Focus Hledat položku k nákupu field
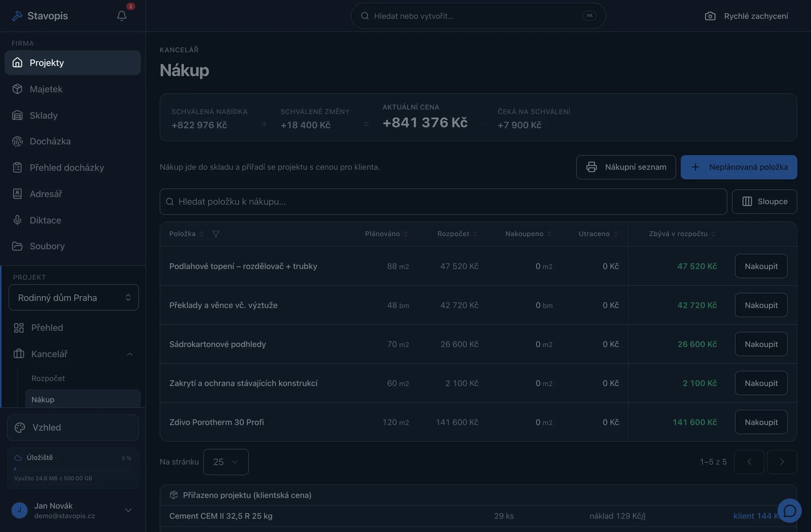811x532 pixels. tap(443, 202)
